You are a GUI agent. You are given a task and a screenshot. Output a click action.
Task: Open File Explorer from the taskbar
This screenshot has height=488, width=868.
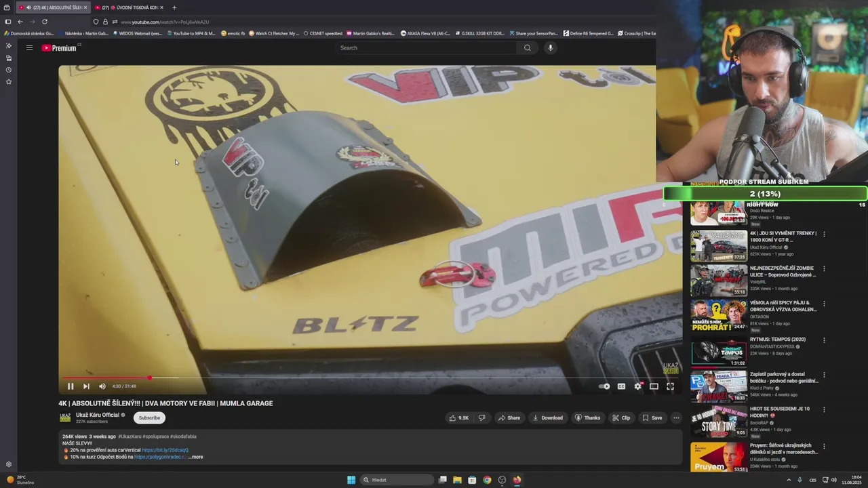457,480
